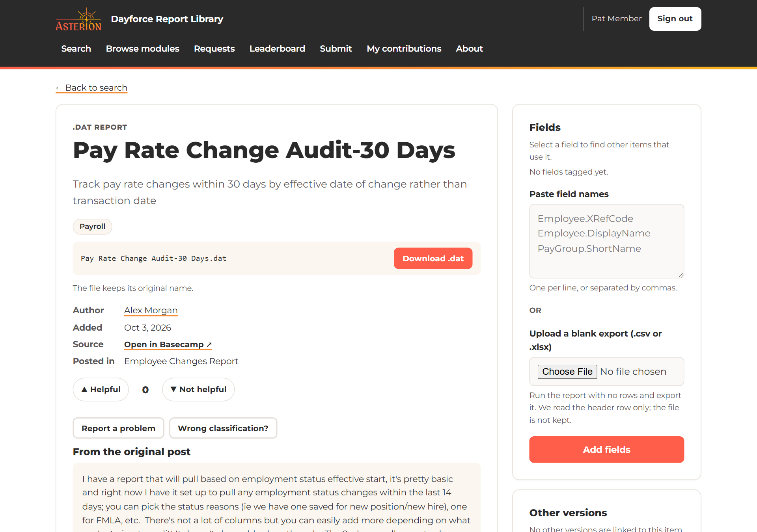The height and width of the screenshot is (532, 757).
Task: Click the Oct 3, 2026 date
Action: [x=147, y=328]
